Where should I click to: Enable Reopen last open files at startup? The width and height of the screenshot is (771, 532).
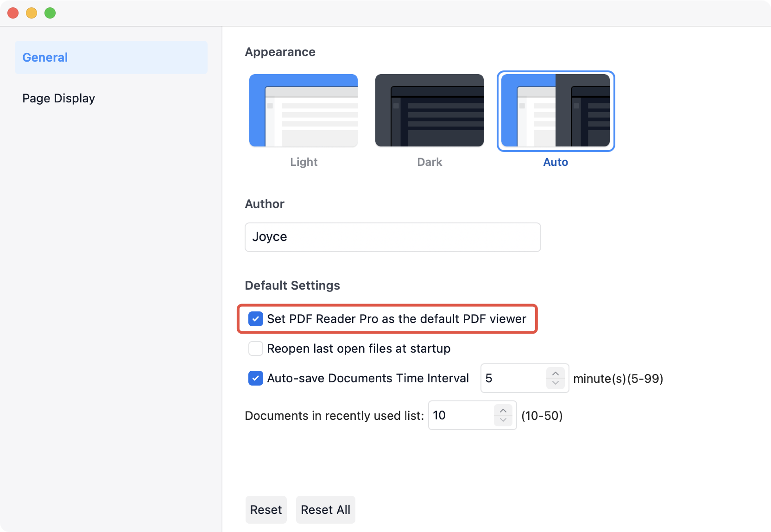(256, 348)
